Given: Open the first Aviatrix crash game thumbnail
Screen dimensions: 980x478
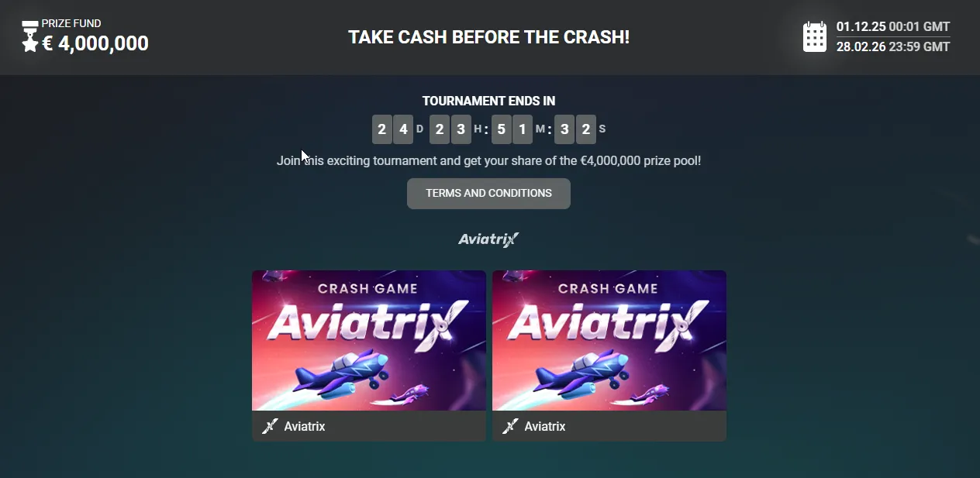Looking at the screenshot, I should [369, 340].
